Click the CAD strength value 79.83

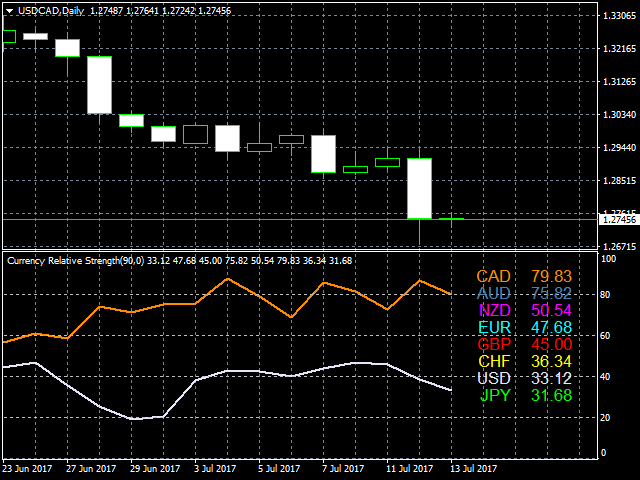tap(551, 276)
